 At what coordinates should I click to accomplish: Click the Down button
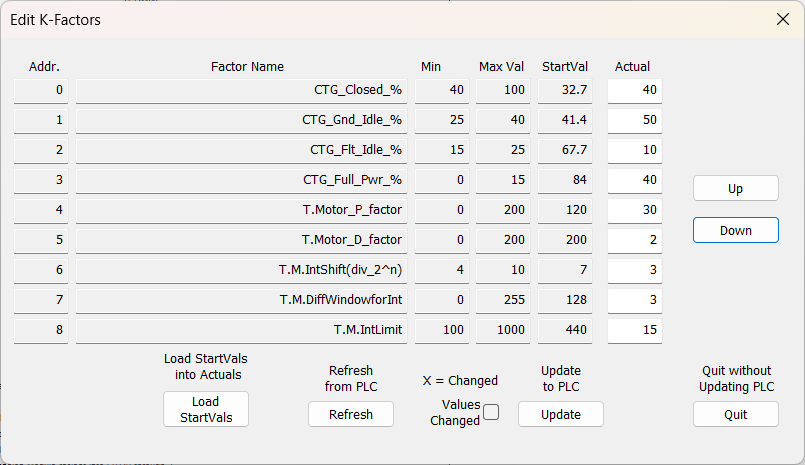(x=736, y=230)
